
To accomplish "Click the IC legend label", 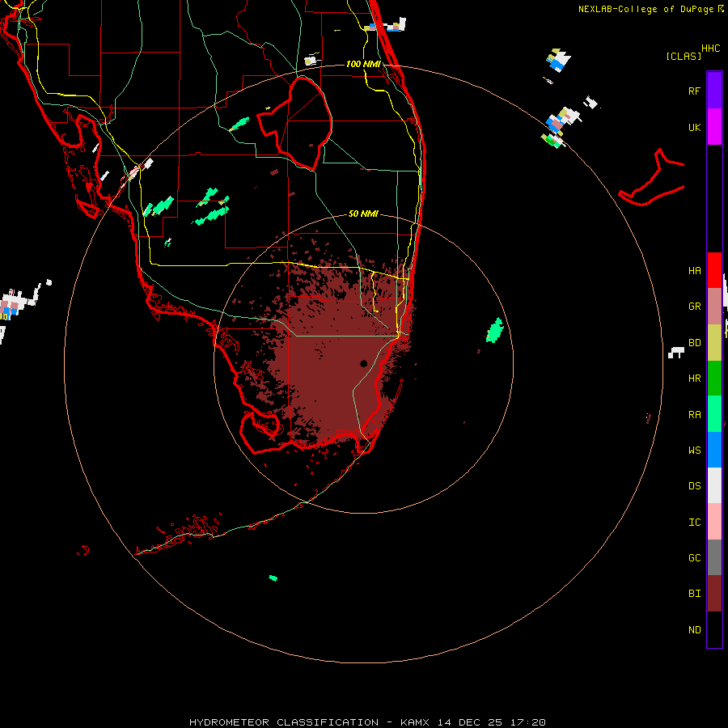I will pyautogui.click(x=694, y=523).
